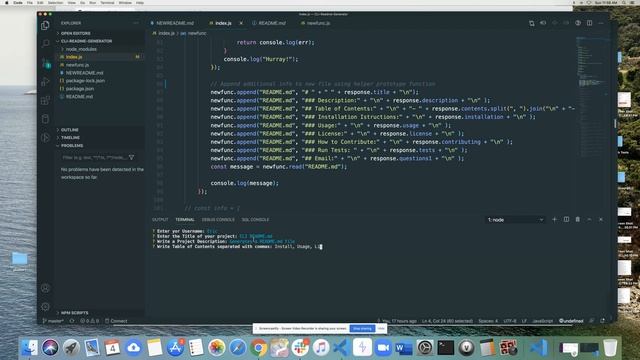640x360 pixels.
Task: Open package-lock.json in the file explorer
Action: [85, 81]
